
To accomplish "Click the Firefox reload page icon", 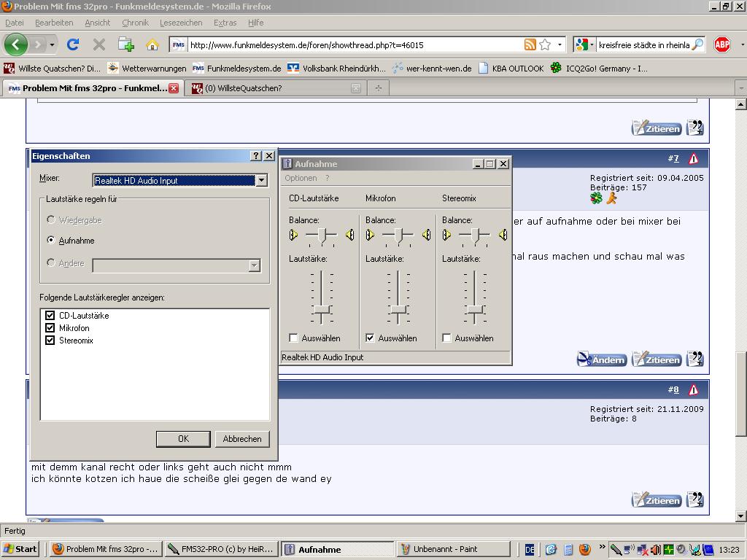I will (x=73, y=44).
